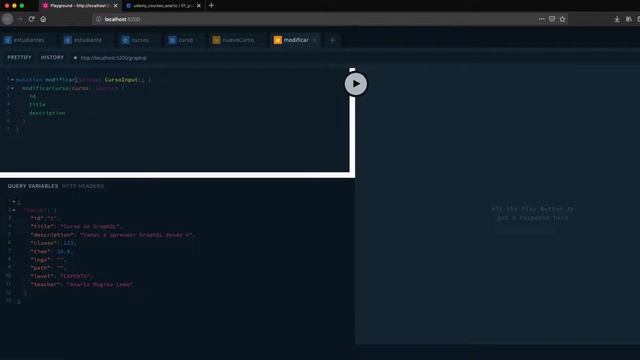This screenshot has height=360, width=640.
Task: Click the "description" variable line
Action: (x=113, y=235)
